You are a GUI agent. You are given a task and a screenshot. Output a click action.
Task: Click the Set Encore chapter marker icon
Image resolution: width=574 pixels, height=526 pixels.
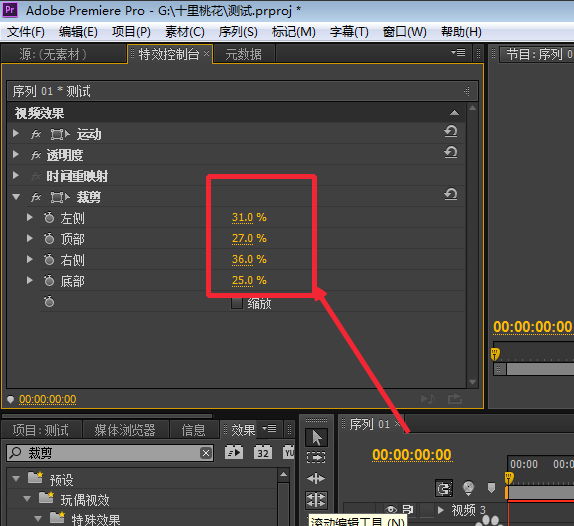(469, 488)
